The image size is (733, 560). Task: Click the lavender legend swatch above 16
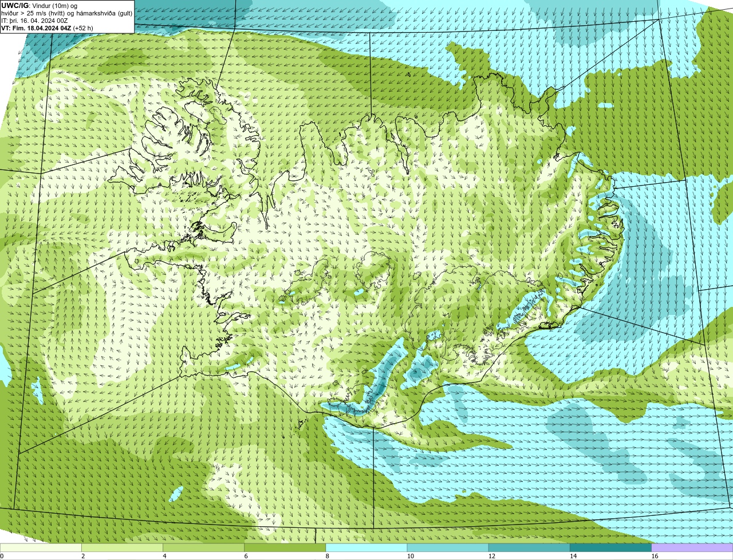tap(692, 547)
